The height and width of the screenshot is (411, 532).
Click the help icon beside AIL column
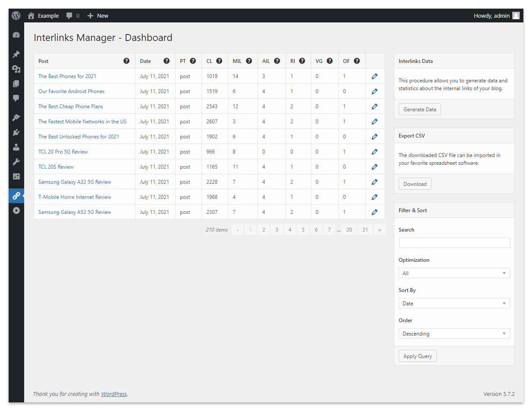point(277,61)
